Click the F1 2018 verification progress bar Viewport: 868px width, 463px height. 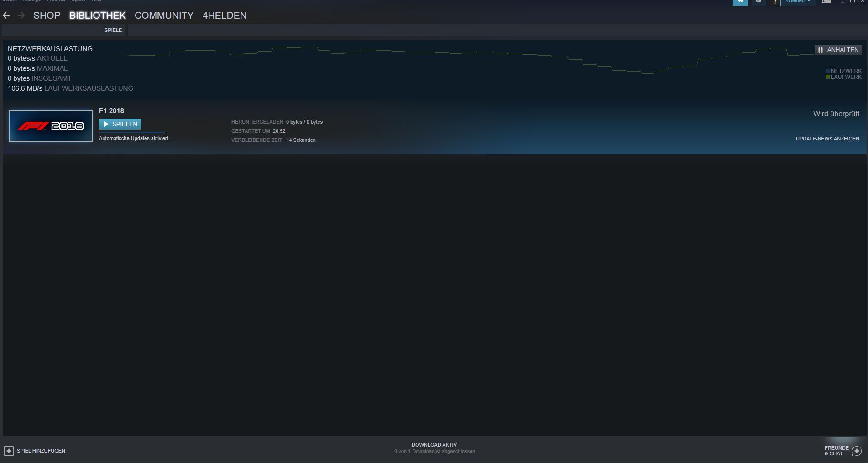(133, 132)
